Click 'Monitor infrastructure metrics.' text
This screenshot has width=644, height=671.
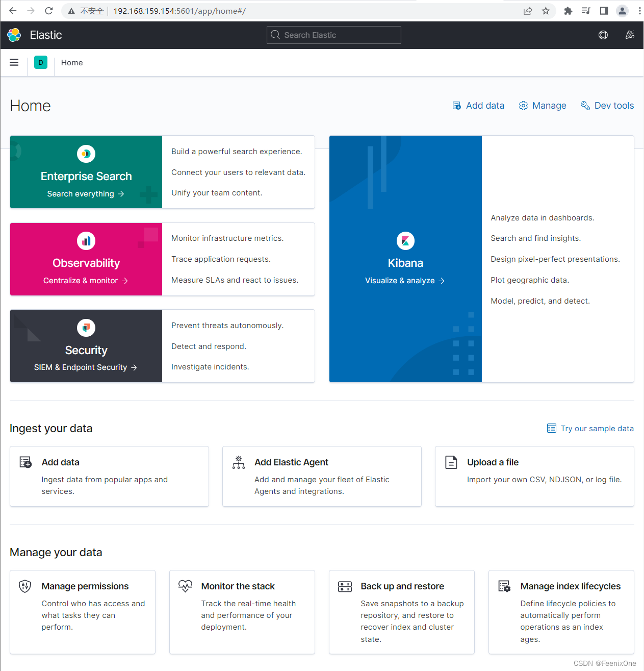pyautogui.click(x=227, y=238)
